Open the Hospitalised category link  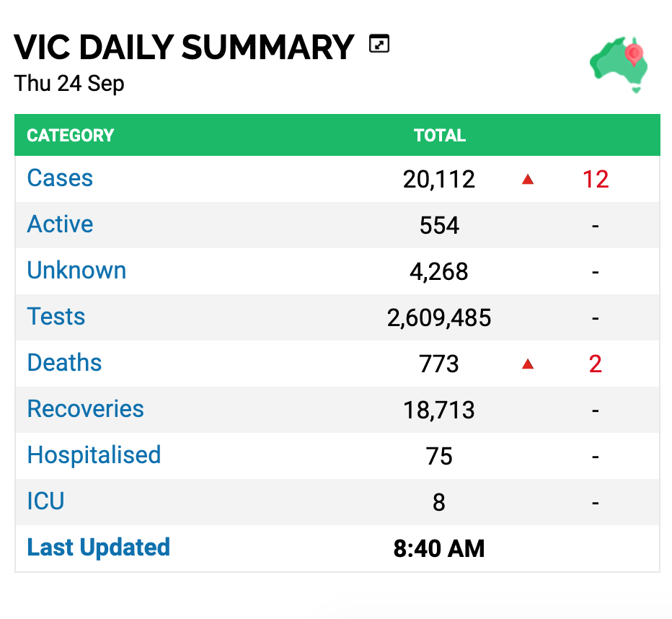(x=94, y=455)
